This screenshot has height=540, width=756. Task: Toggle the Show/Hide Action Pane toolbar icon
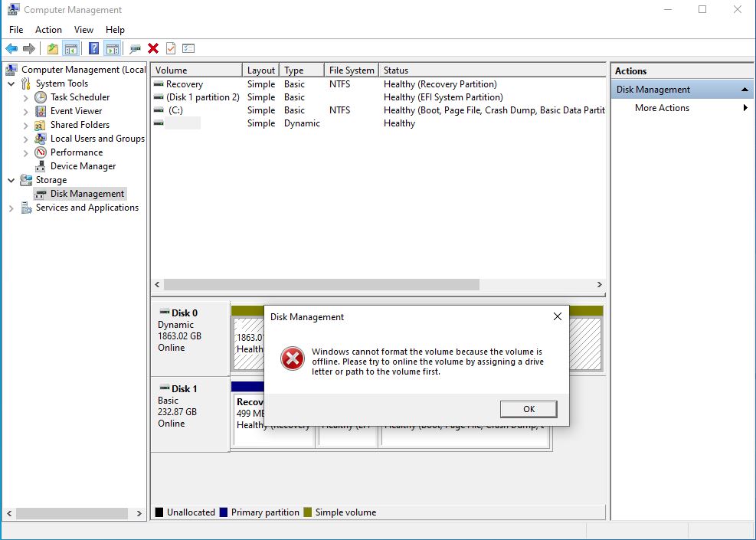[113, 48]
